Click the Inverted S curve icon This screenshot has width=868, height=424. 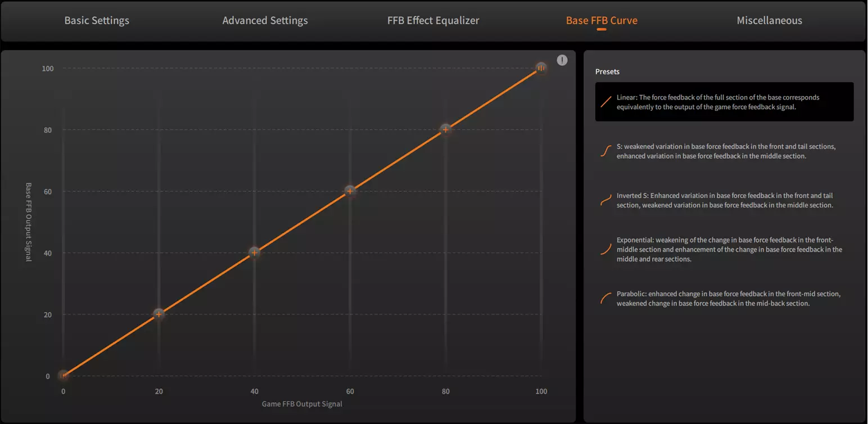pyautogui.click(x=605, y=200)
